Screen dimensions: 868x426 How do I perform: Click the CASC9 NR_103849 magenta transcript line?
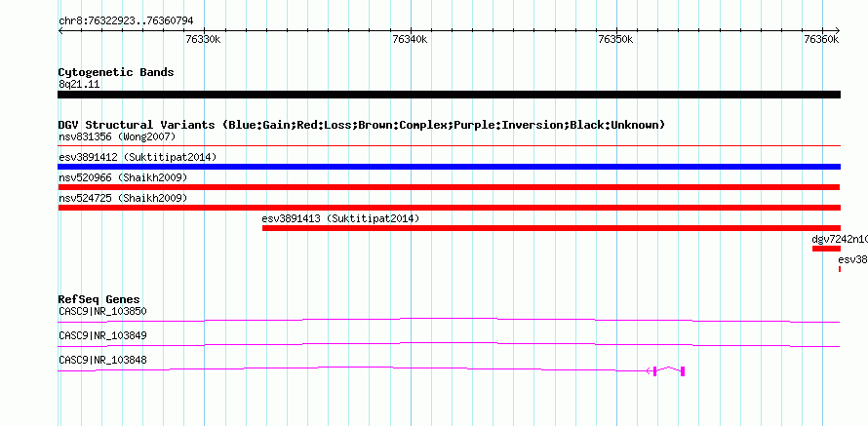coord(449,344)
